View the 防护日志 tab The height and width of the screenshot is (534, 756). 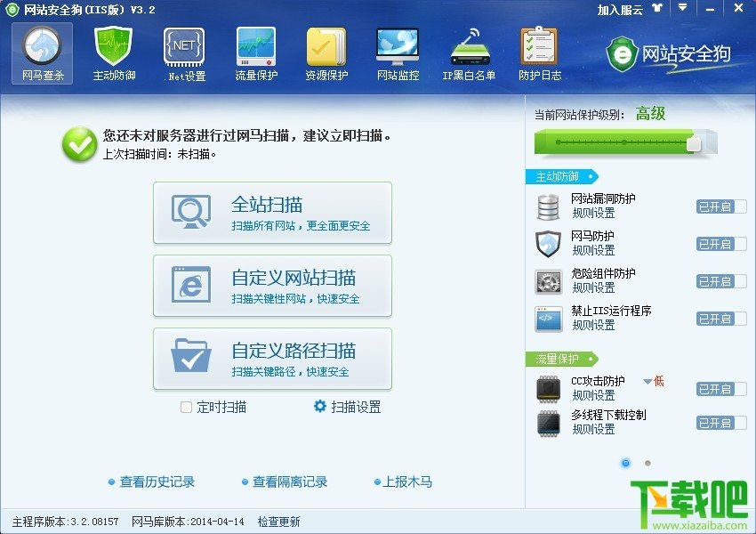pos(540,53)
